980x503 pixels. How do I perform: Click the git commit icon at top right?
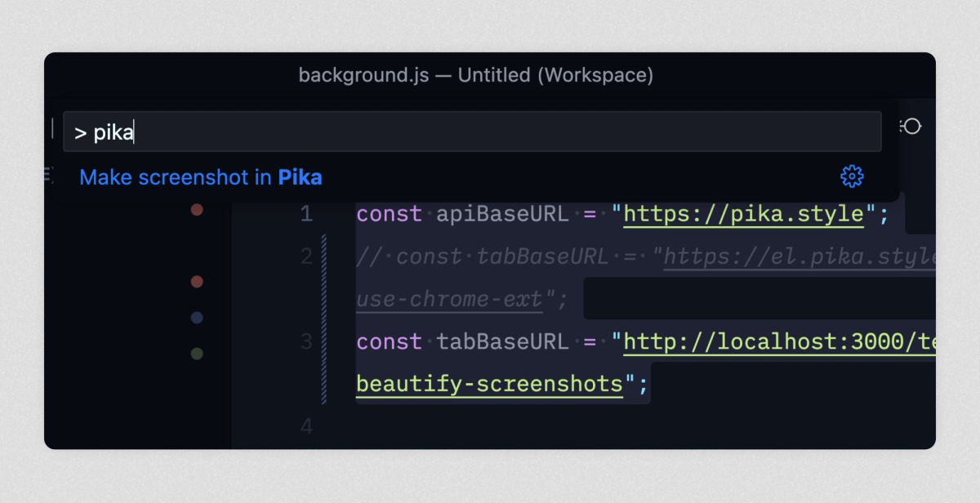[x=912, y=126]
